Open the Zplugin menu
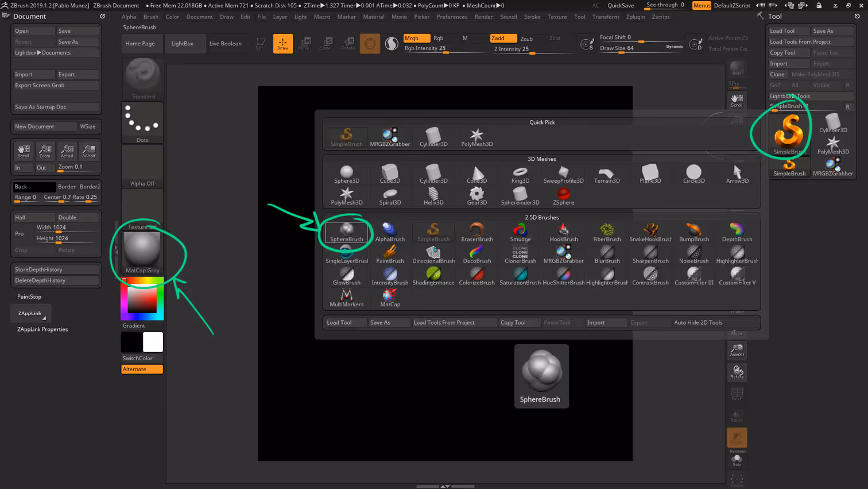This screenshot has height=489, width=868. click(635, 17)
